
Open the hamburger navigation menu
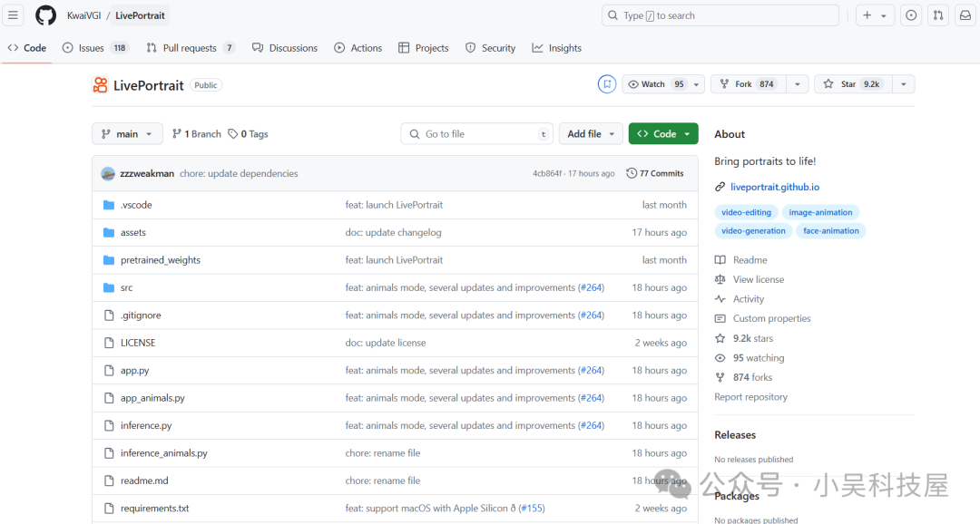(x=13, y=15)
